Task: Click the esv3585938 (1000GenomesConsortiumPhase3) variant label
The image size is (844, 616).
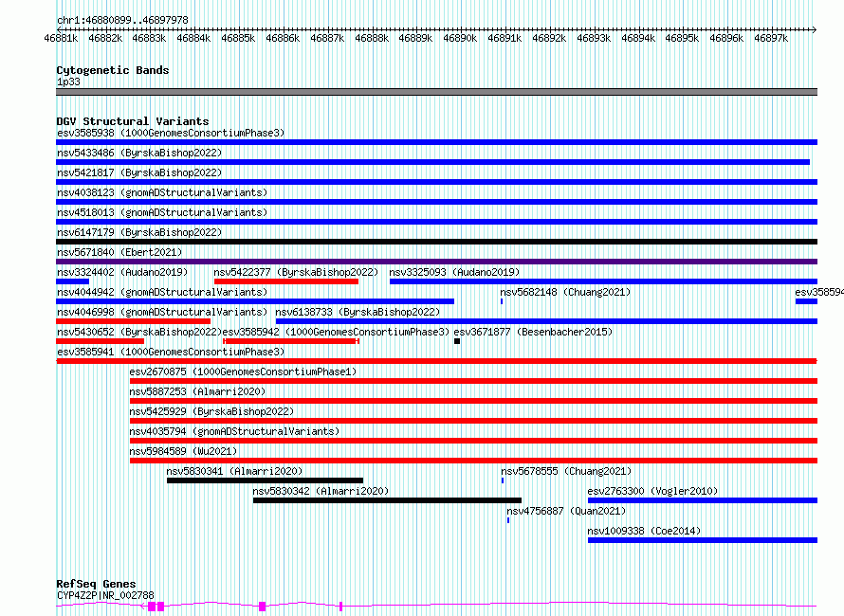Action: point(171,133)
